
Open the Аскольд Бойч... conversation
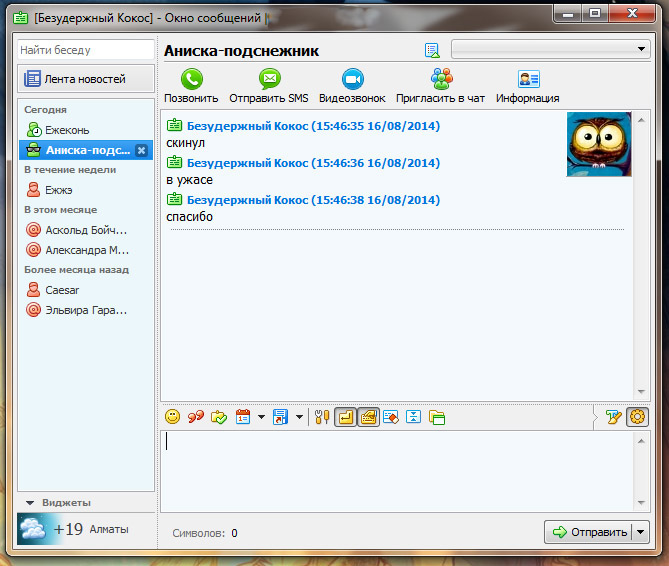point(86,230)
